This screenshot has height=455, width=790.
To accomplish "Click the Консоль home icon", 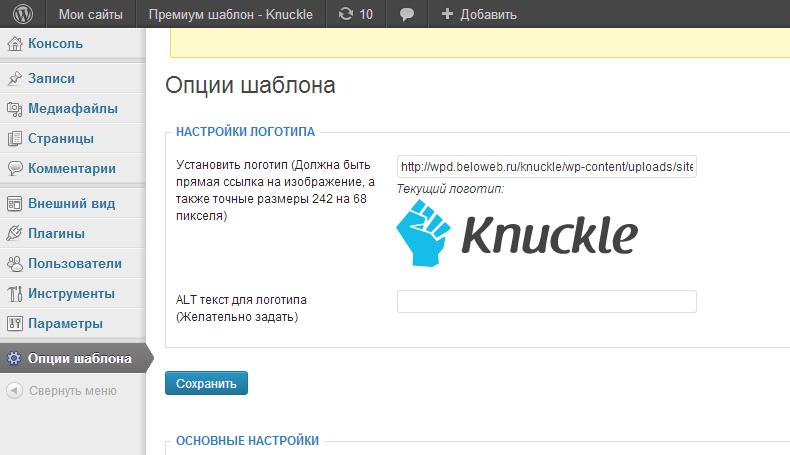I will (x=14, y=44).
